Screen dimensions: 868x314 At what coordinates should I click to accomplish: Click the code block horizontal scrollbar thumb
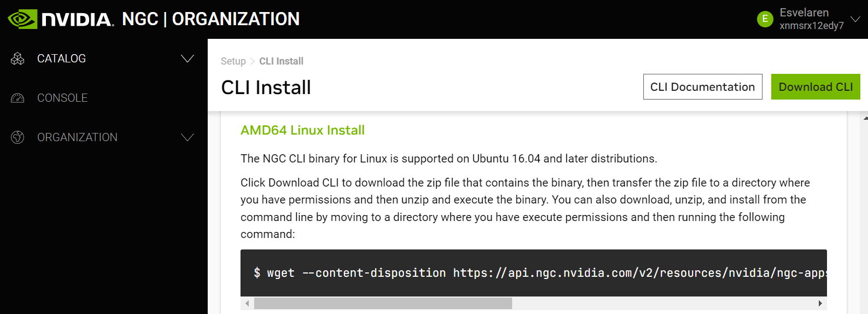[x=383, y=303]
